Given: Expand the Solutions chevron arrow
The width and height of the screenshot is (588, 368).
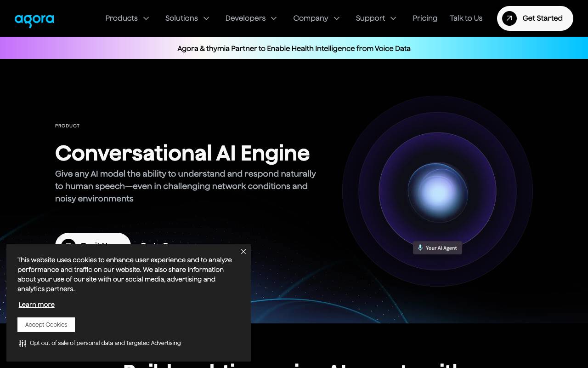Looking at the screenshot, I should tap(206, 18).
